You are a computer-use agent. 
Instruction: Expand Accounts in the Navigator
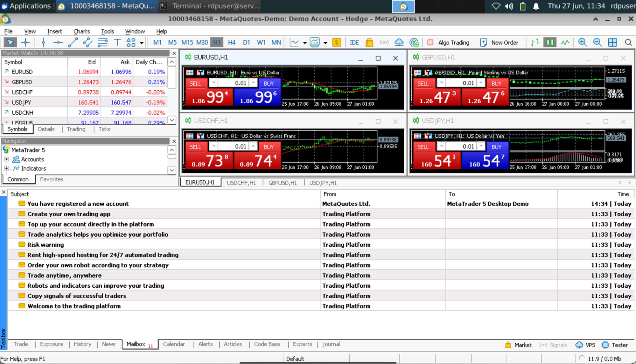pyautogui.click(x=6, y=159)
